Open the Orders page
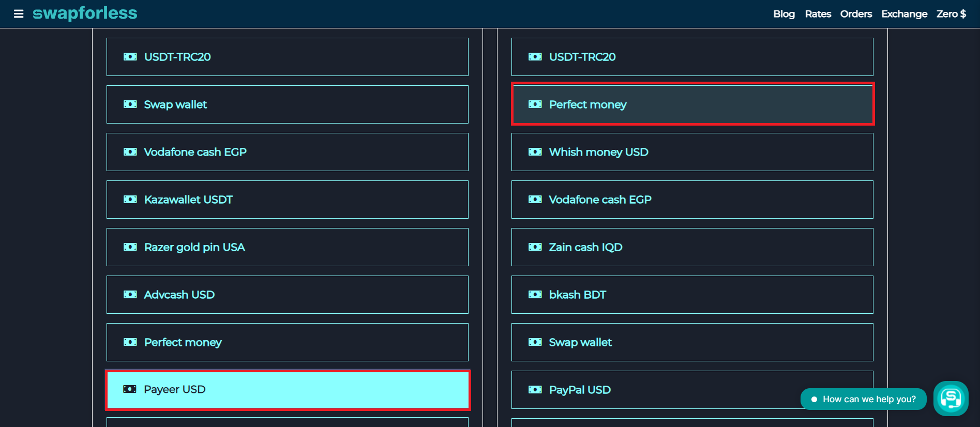Screen dimensions: 980x427 click(x=856, y=14)
